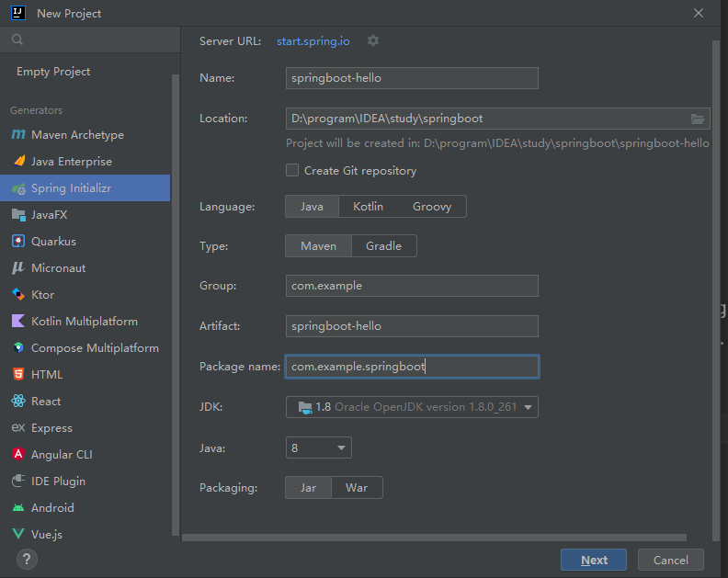
Task: Select Maven Archetype generator label
Action: tap(77, 135)
